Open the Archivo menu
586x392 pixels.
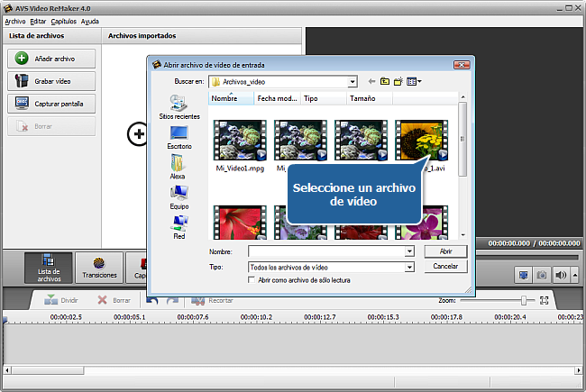click(14, 20)
